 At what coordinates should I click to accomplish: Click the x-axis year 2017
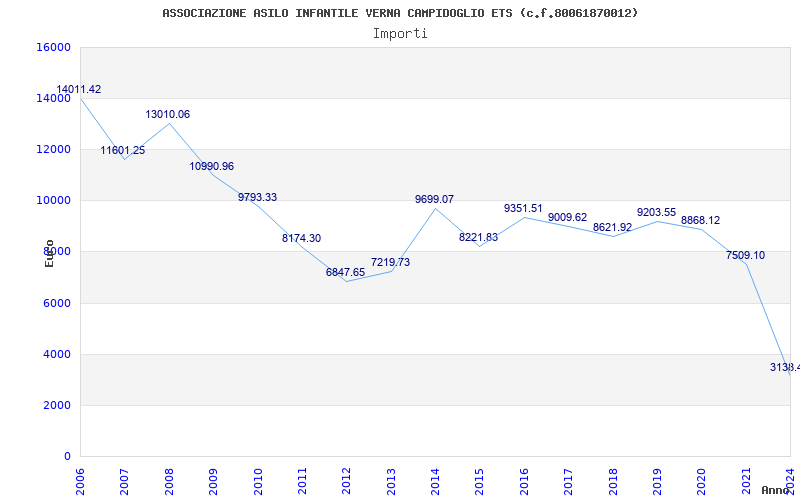coord(568,482)
